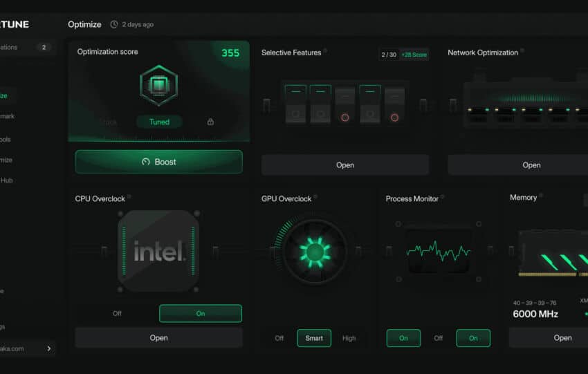Click the Off option between the two Process Monitor On buttons
This screenshot has width=588, height=374.
439,338
